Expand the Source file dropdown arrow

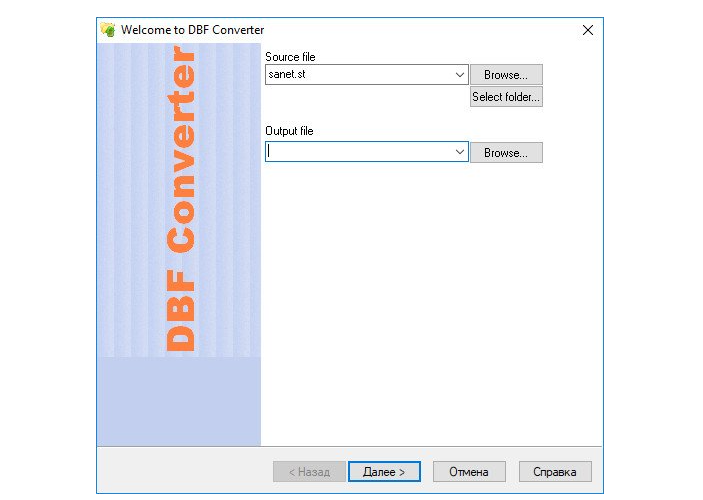(460, 74)
